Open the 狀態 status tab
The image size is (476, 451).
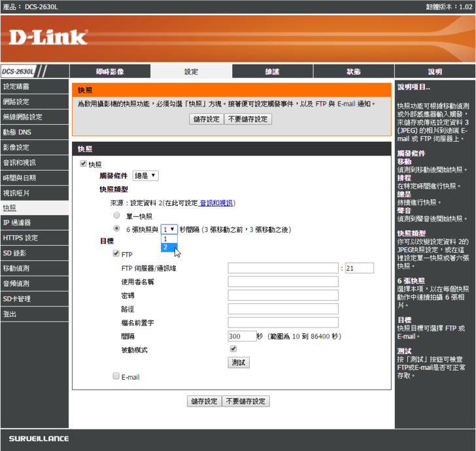click(353, 72)
